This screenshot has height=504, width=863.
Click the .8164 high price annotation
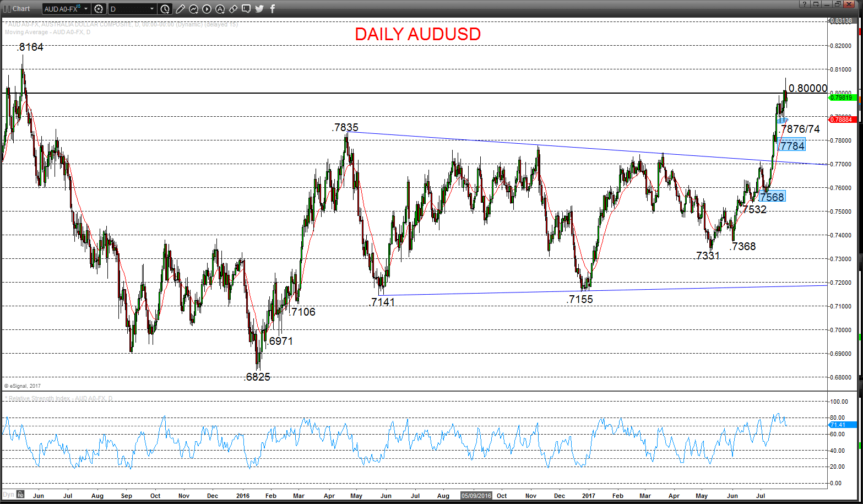coord(30,47)
